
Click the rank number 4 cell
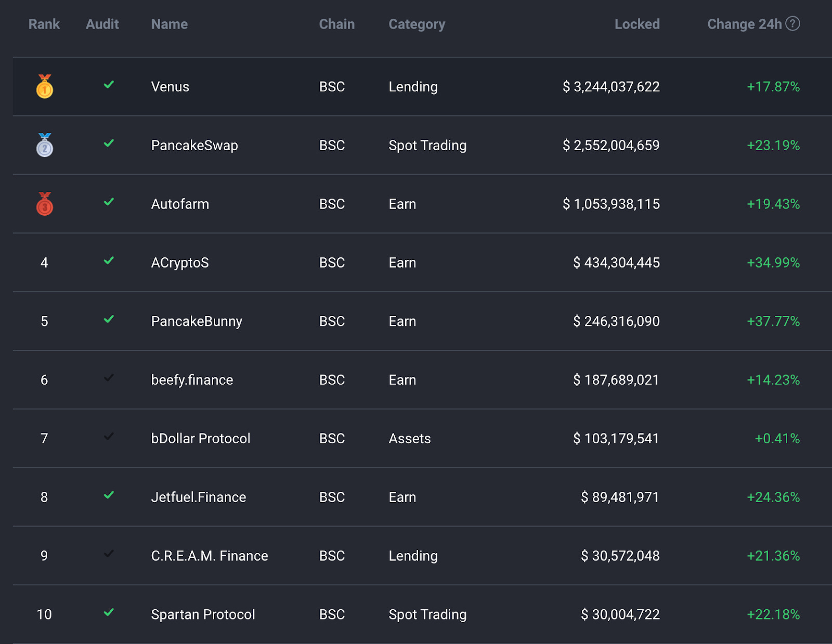pyautogui.click(x=44, y=263)
